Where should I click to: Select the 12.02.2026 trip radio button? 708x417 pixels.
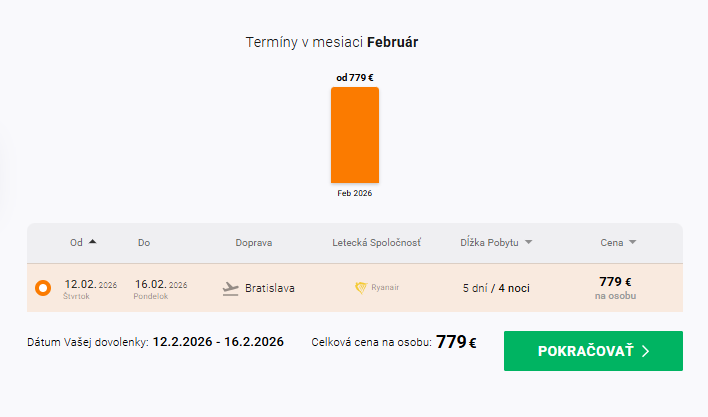coord(43,288)
